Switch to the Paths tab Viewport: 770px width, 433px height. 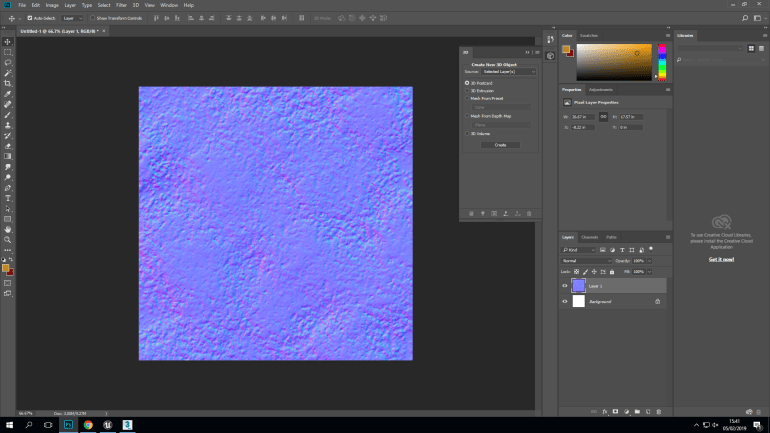click(611, 237)
